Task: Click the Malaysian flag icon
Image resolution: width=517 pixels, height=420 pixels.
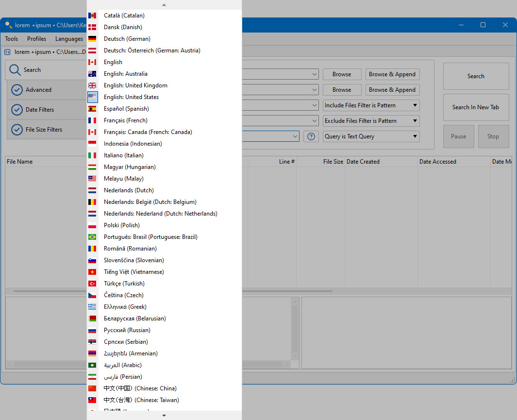Action: (92, 179)
